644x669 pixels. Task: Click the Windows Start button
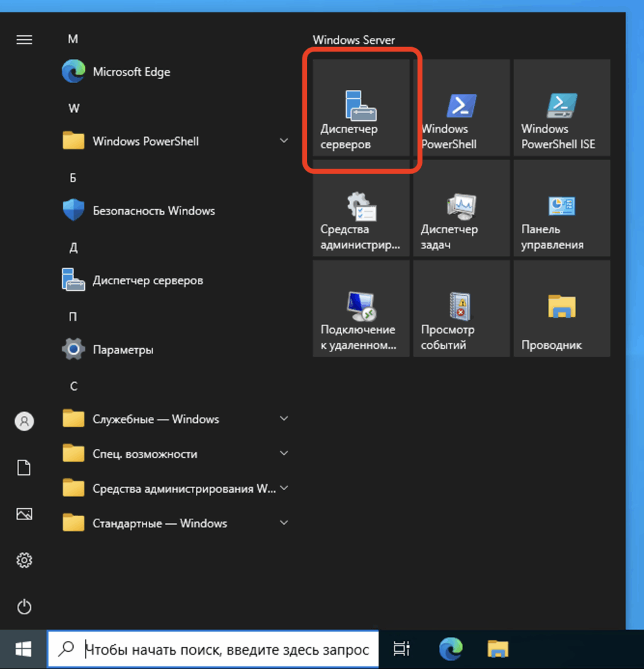(x=23, y=649)
